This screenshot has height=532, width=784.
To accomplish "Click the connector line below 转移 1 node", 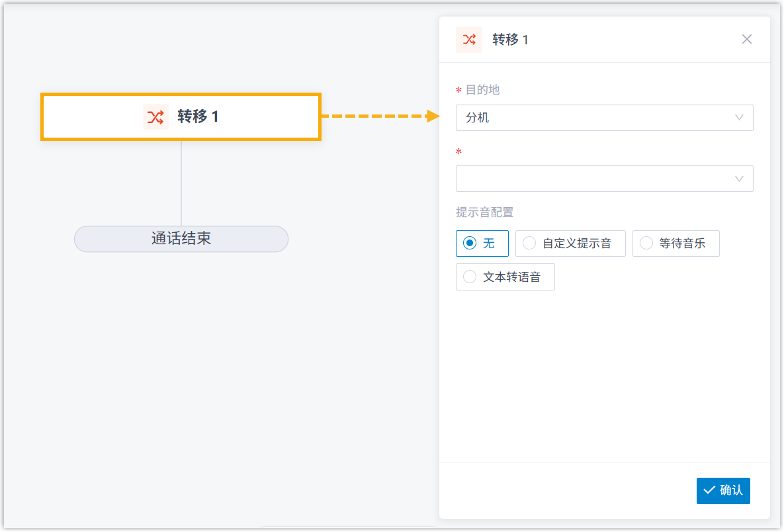I will [x=181, y=183].
